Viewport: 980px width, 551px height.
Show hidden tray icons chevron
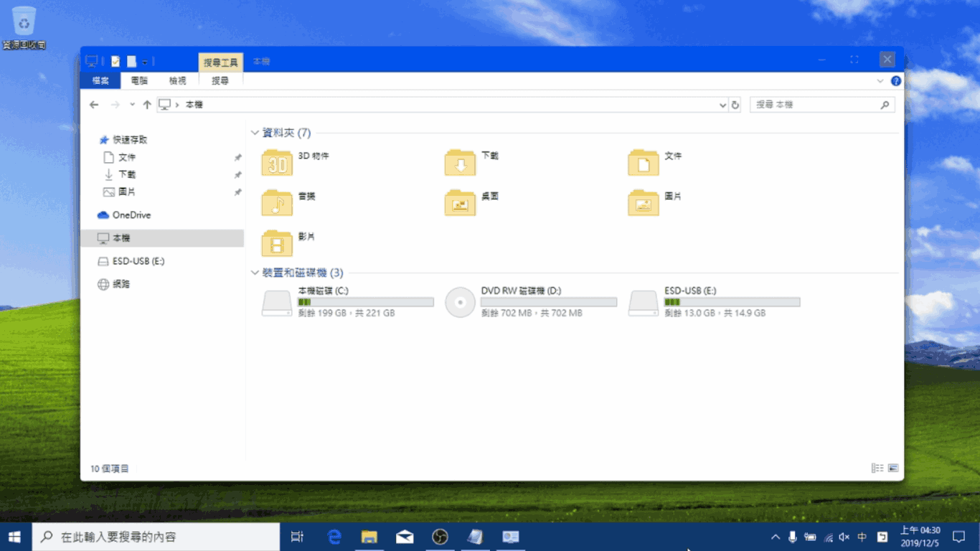pos(776,537)
